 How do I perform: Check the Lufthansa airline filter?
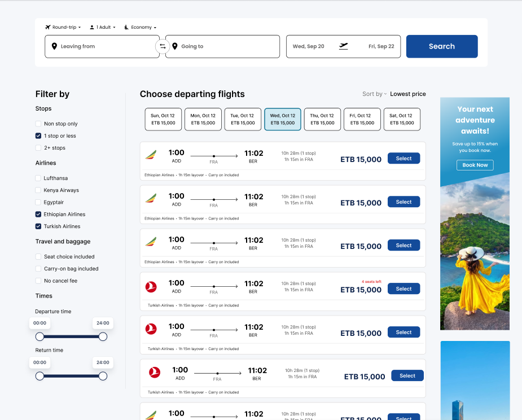coord(38,178)
